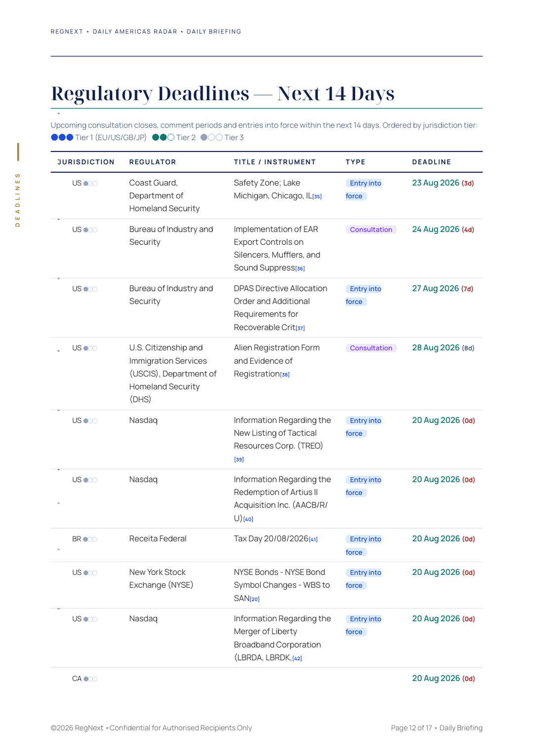Select the TYPE column header
This screenshot has height=756, width=534.
tap(356, 162)
